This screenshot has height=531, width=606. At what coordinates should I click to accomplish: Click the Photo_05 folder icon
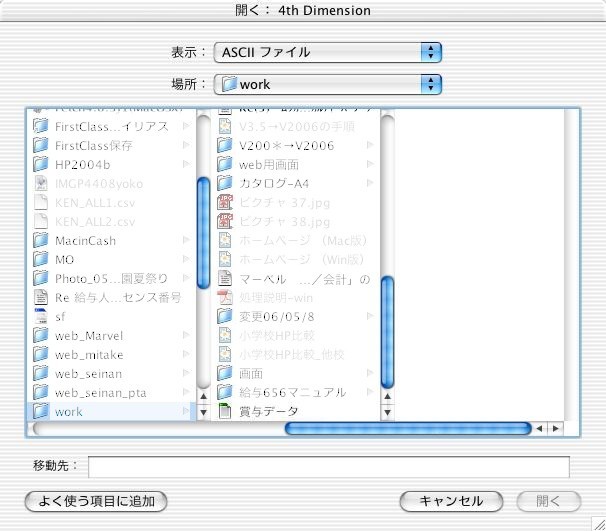tap(41, 278)
